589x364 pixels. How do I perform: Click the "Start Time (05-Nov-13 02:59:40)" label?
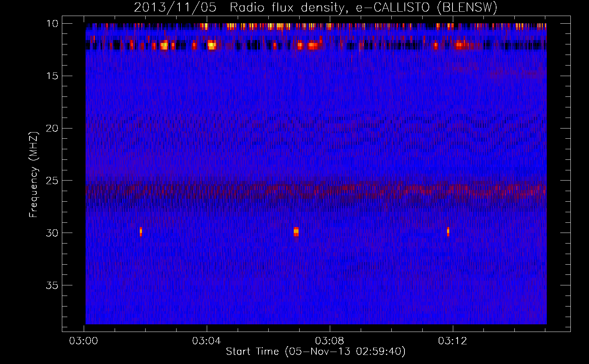coord(316,352)
